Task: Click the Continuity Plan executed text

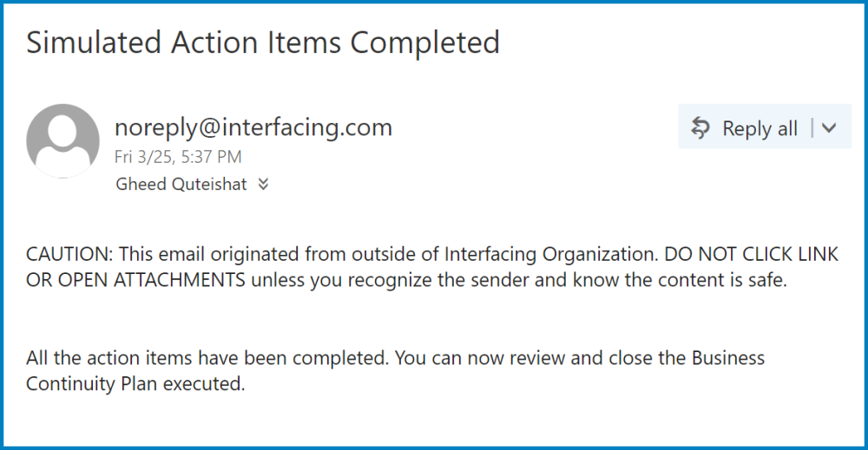Action: (136, 383)
